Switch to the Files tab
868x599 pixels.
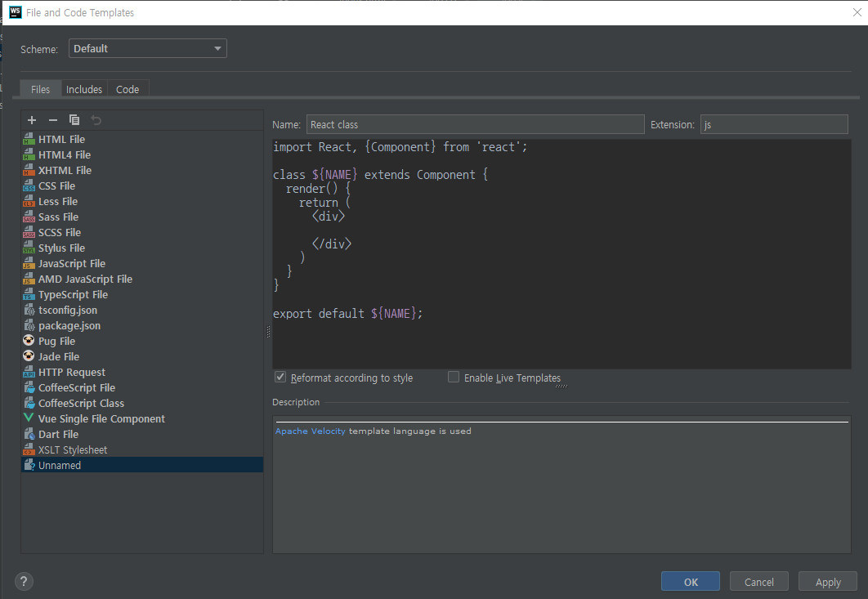40,89
